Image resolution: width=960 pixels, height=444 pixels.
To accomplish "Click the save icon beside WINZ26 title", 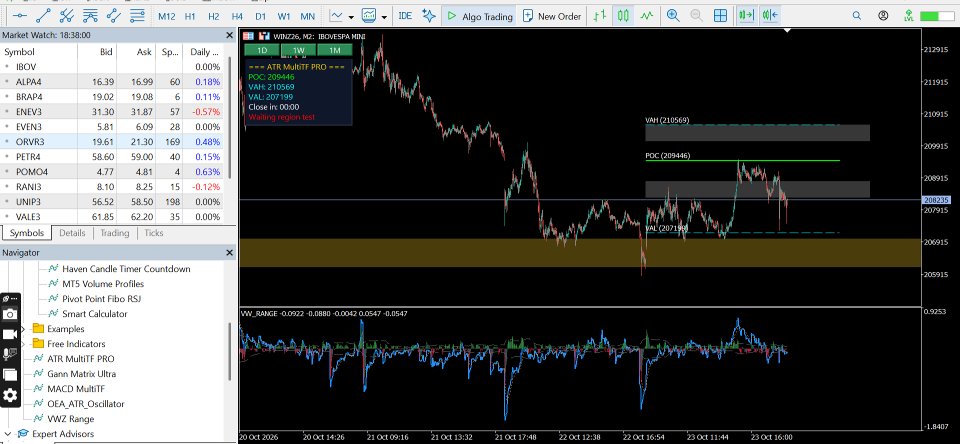I will 264,37.
